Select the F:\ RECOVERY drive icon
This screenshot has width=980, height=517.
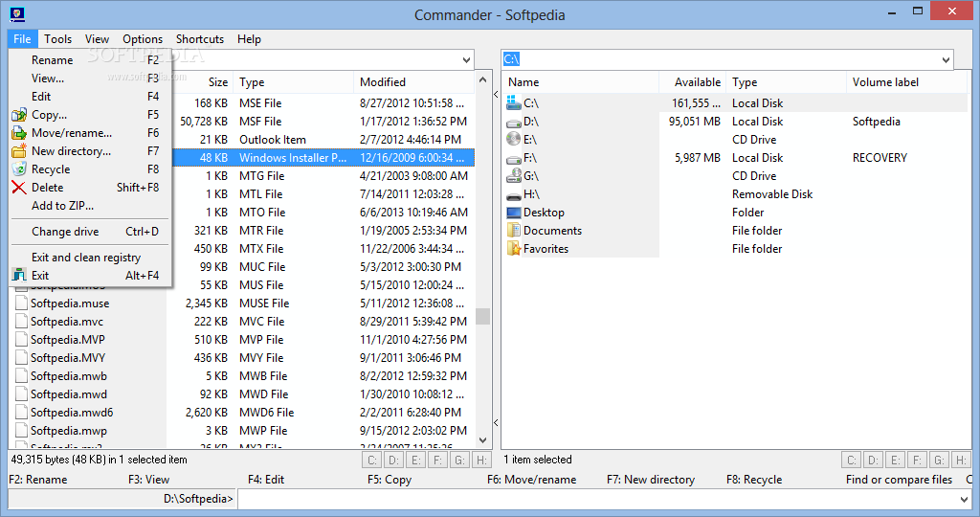pos(514,158)
